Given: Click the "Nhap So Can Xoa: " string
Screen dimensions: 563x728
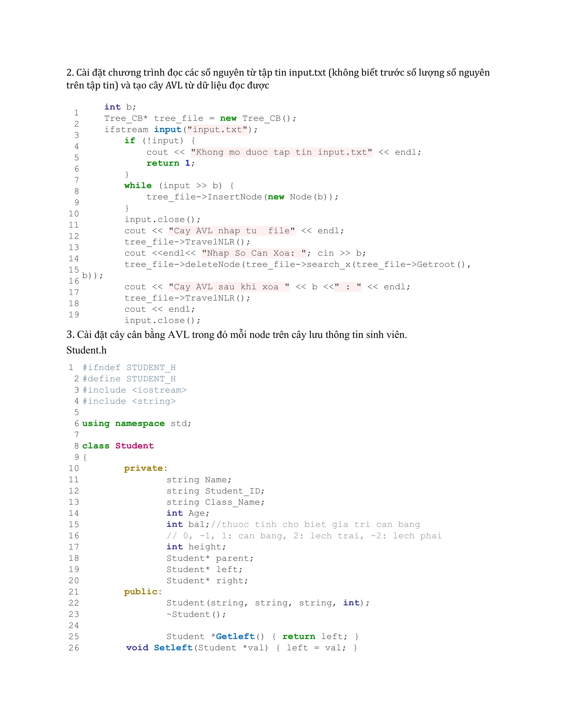Looking at the screenshot, I should pos(254,253).
